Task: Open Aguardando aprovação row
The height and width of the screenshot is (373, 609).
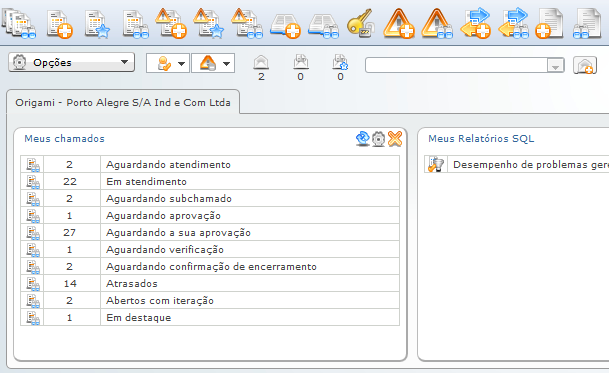Action: pyautogui.click(x=210, y=216)
